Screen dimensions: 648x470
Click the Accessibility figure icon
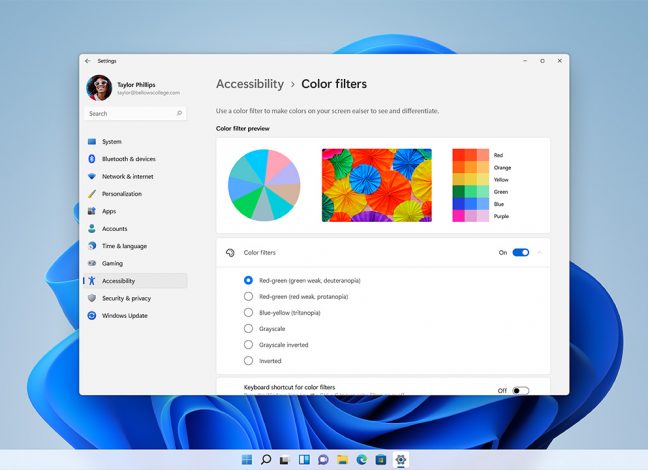click(x=92, y=281)
